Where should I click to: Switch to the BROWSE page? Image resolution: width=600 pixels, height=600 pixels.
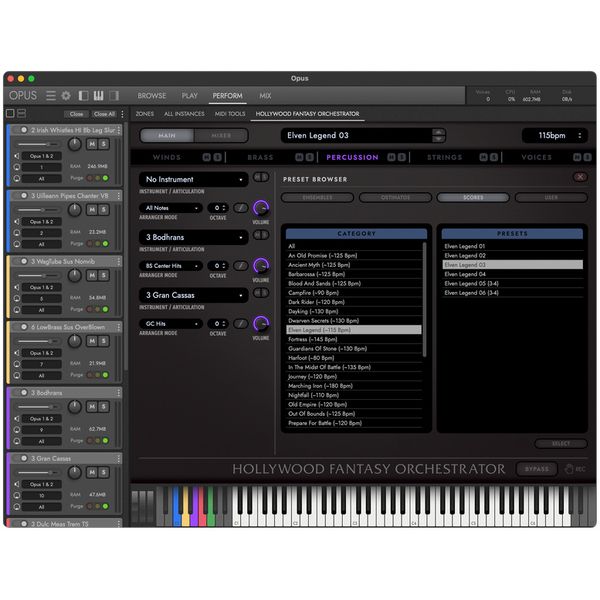pos(152,96)
